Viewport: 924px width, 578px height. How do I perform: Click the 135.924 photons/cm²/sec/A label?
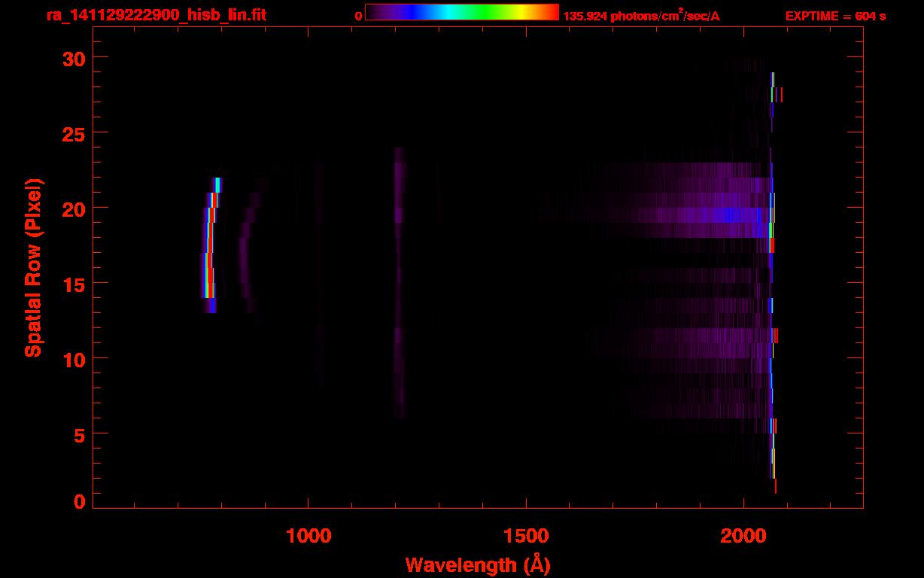click(641, 15)
